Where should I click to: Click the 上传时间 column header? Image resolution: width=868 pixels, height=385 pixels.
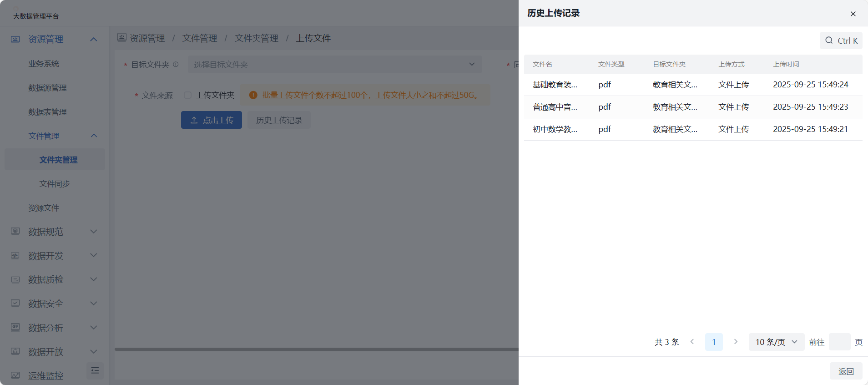click(786, 64)
